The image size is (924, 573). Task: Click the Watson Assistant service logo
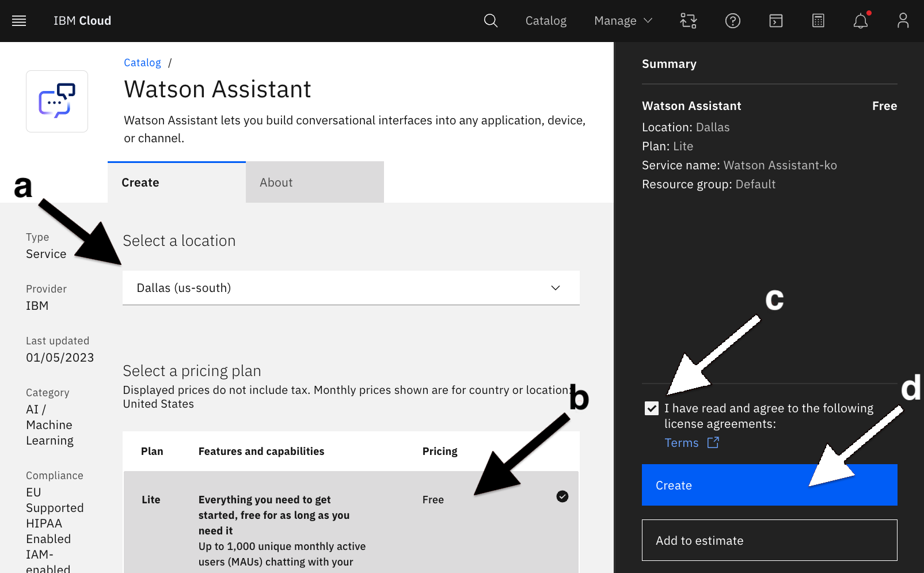(57, 101)
